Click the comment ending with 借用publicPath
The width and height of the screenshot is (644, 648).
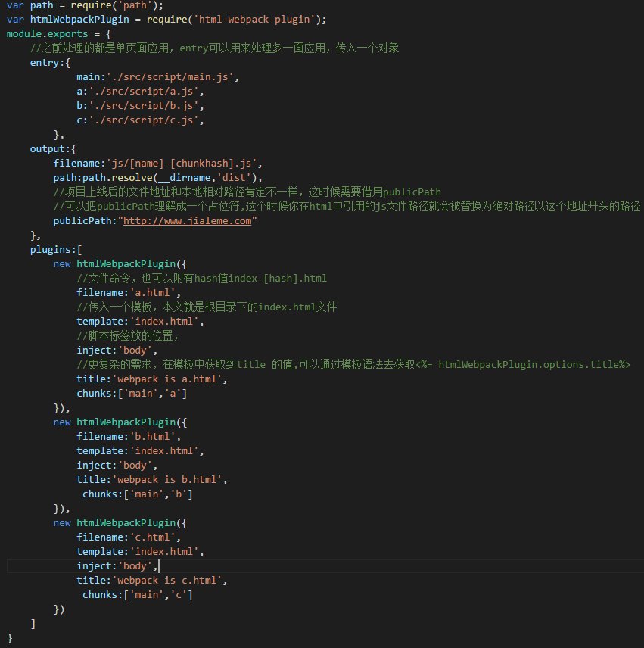tap(247, 192)
